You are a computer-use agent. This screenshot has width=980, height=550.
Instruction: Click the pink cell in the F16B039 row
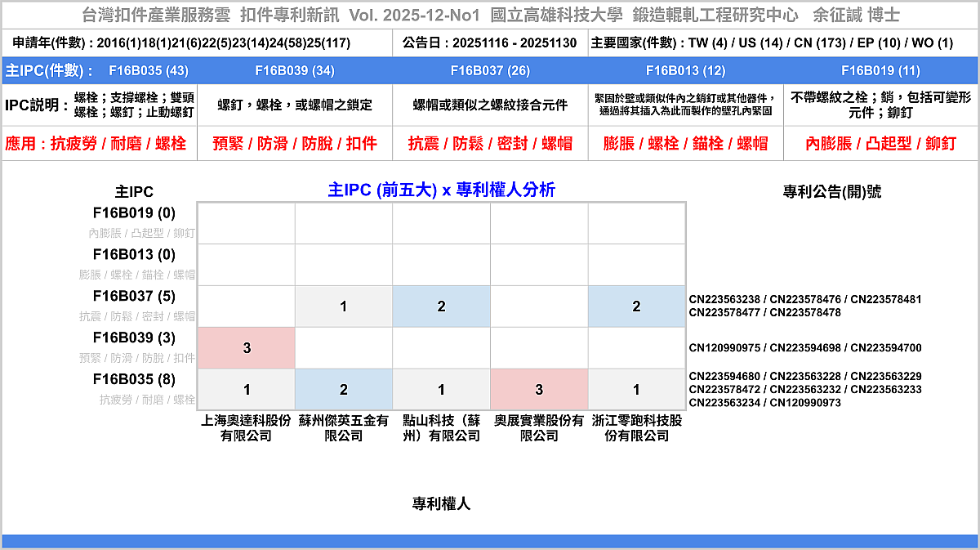click(247, 348)
